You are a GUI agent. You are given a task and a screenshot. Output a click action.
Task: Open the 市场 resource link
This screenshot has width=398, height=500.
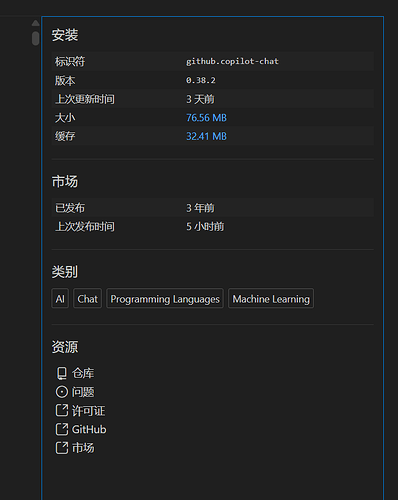83,448
